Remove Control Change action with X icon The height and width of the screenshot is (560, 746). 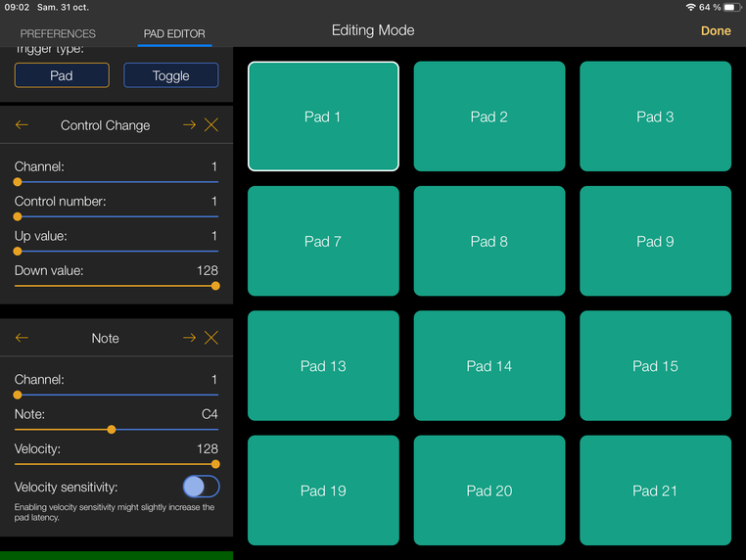(x=211, y=125)
